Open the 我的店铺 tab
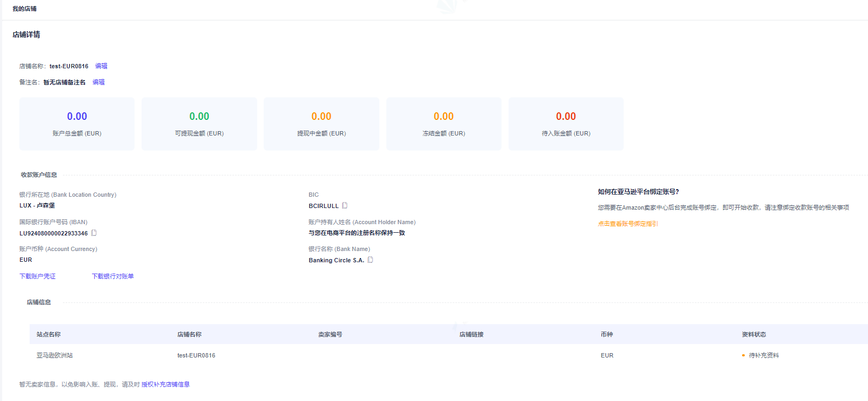This screenshot has height=401, width=868. 25,9
